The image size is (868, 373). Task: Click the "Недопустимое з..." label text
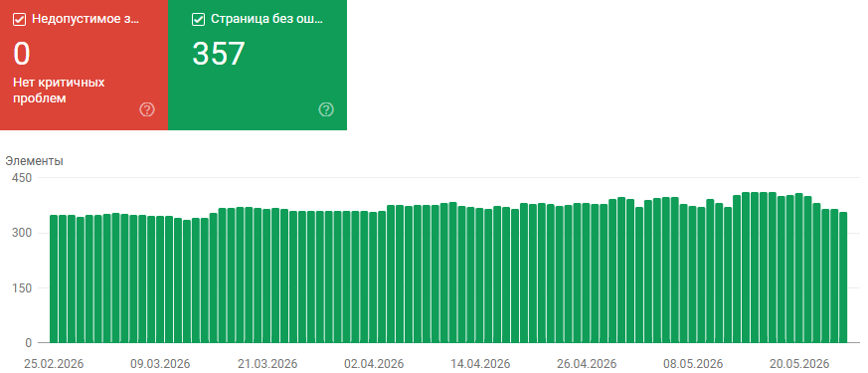(x=86, y=19)
